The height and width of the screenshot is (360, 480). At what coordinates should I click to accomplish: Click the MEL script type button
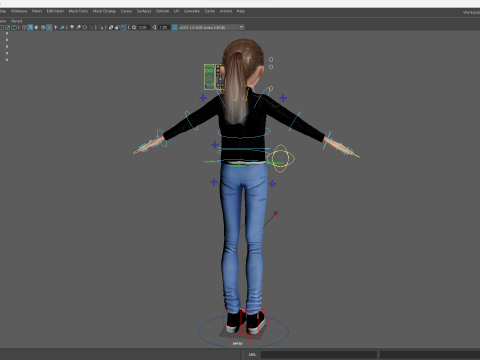[252, 354]
